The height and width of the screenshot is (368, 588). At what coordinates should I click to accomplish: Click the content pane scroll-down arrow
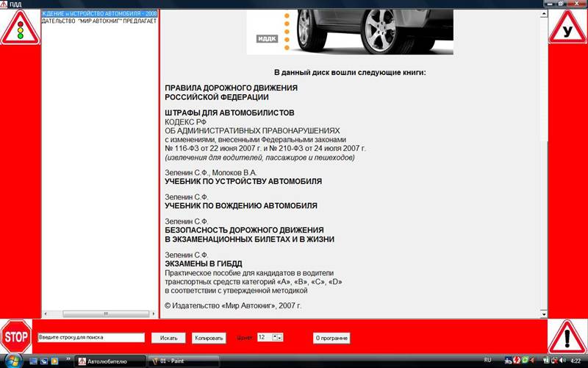coord(544,314)
